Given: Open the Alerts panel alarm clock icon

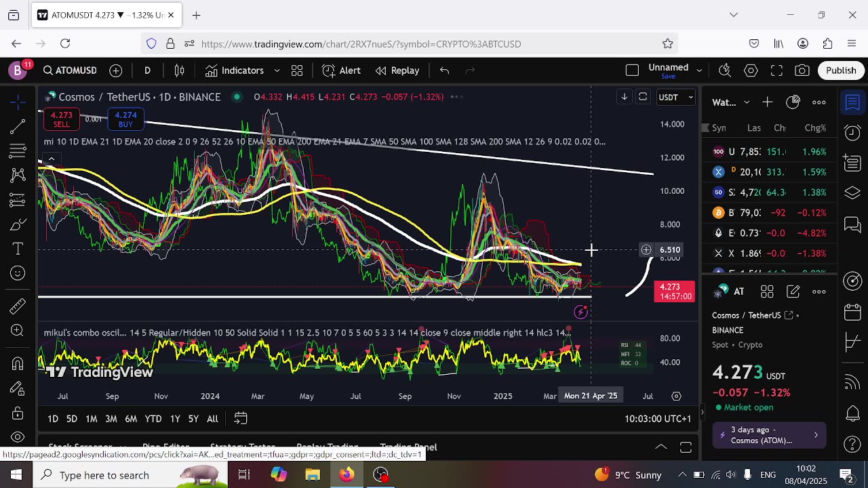Looking at the screenshot, I should click(x=852, y=133).
